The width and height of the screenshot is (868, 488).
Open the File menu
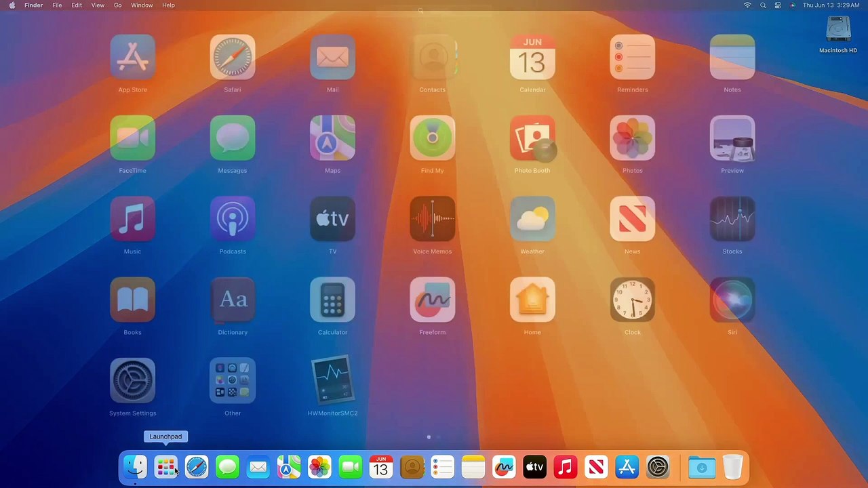(57, 5)
